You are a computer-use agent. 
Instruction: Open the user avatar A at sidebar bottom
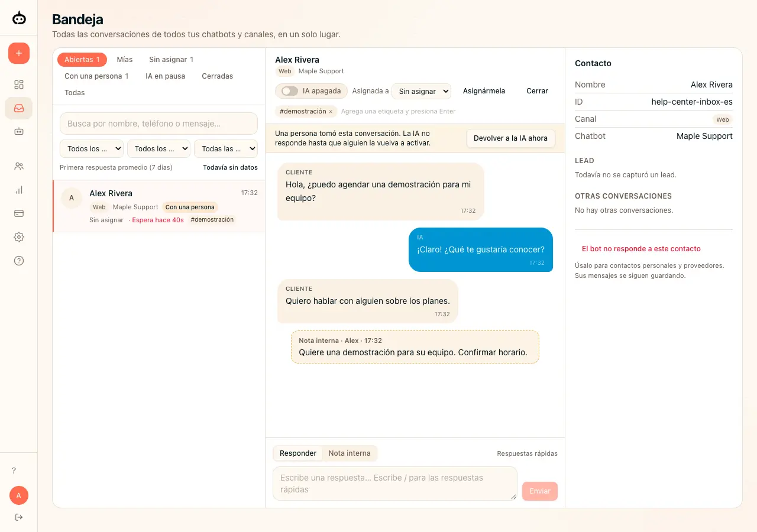pos(19,495)
